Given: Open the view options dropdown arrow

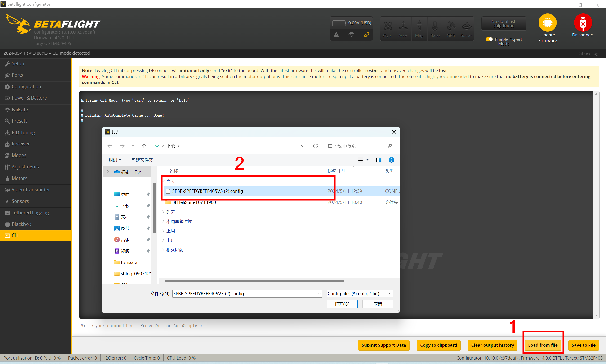Looking at the screenshot, I should [367, 160].
